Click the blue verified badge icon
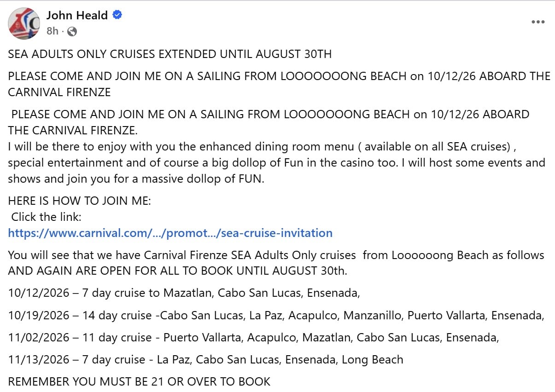 (117, 15)
